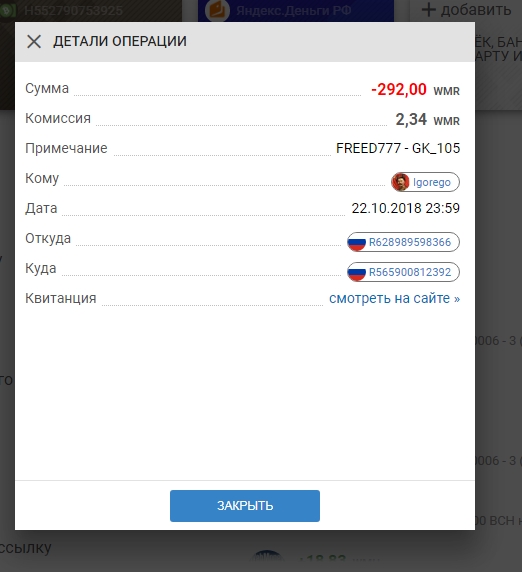Click the note text FREED777 - GK_105
The height and width of the screenshot is (572, 522).
pos(398,148)
